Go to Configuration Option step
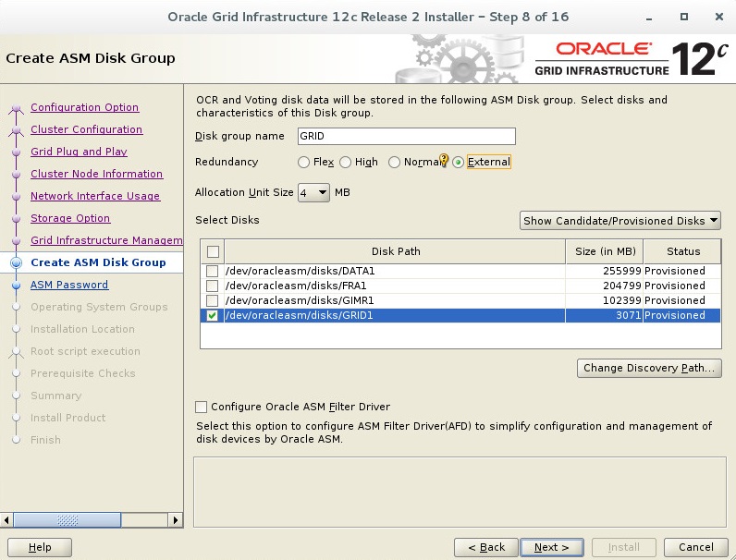 (84, 107)
